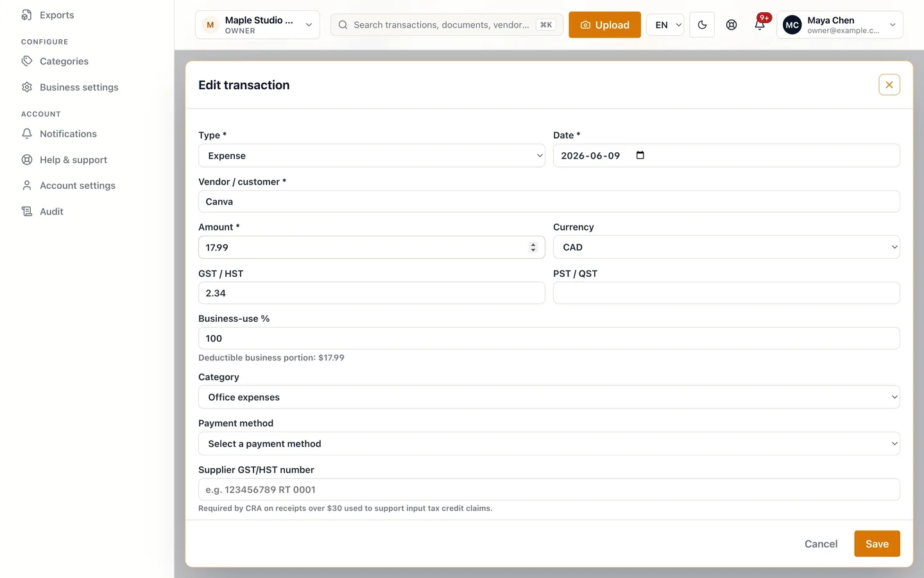Click the search magnifier icon
Viewport: 924px width, 578px height.
coord(343,25)
